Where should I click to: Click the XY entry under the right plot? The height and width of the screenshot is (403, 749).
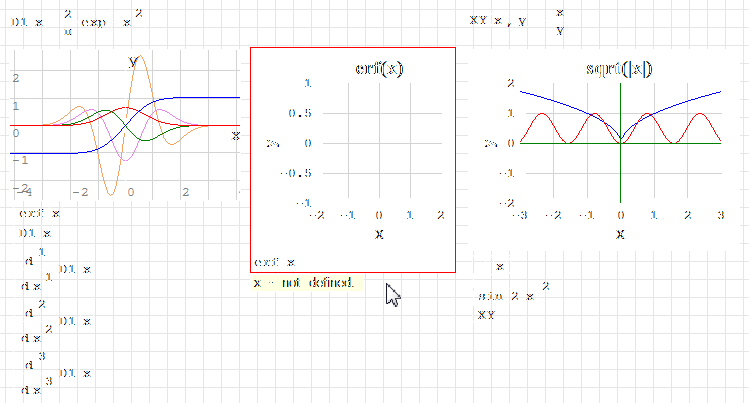(486, 314)
